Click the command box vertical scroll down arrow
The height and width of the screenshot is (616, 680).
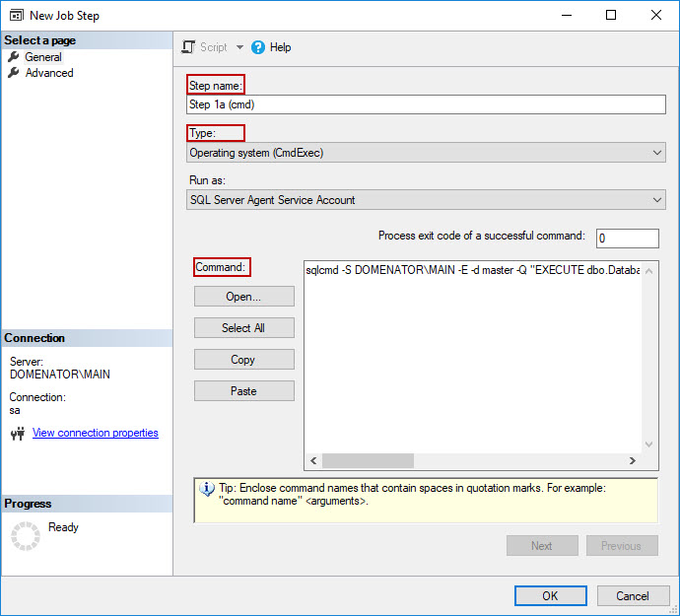point(648,445)
